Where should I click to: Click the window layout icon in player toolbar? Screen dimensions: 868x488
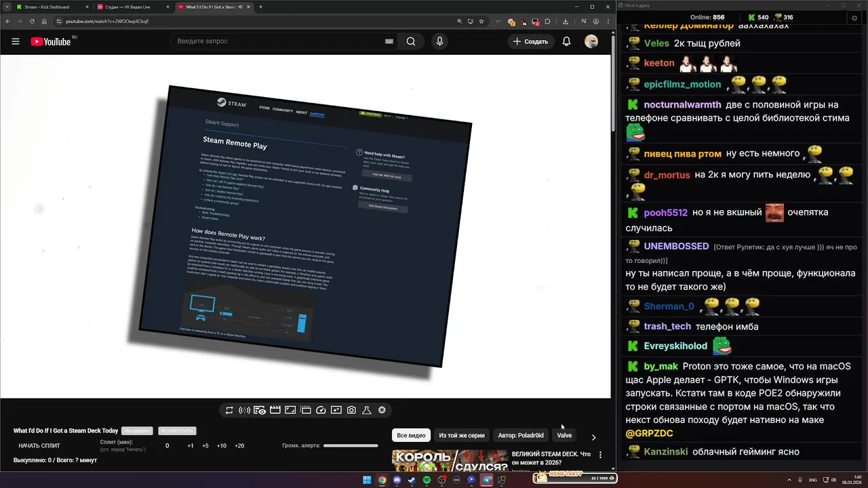[306, 410]
